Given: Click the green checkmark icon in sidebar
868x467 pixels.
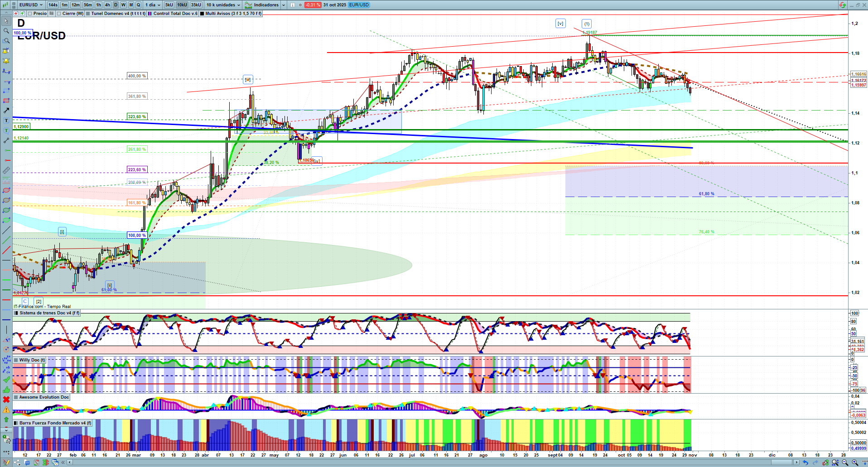Looking at the screenshot, I should [6, 380].
